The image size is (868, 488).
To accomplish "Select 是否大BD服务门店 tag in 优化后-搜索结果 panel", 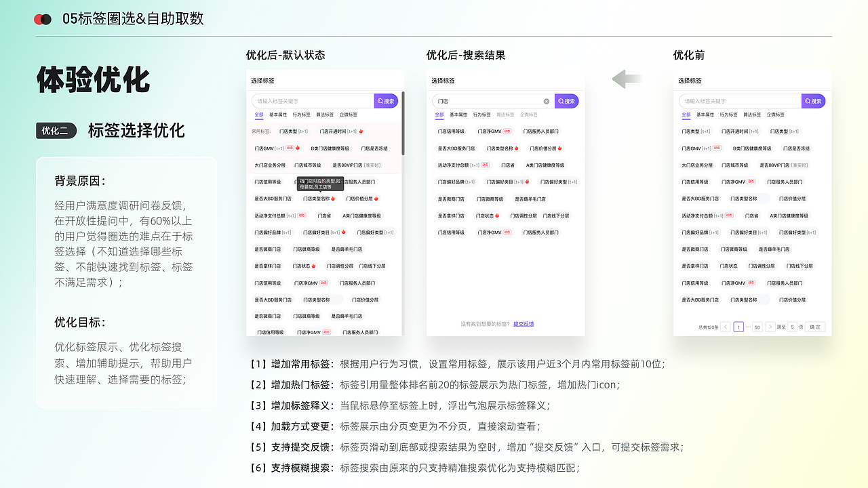I will click(x=456, y=148).
